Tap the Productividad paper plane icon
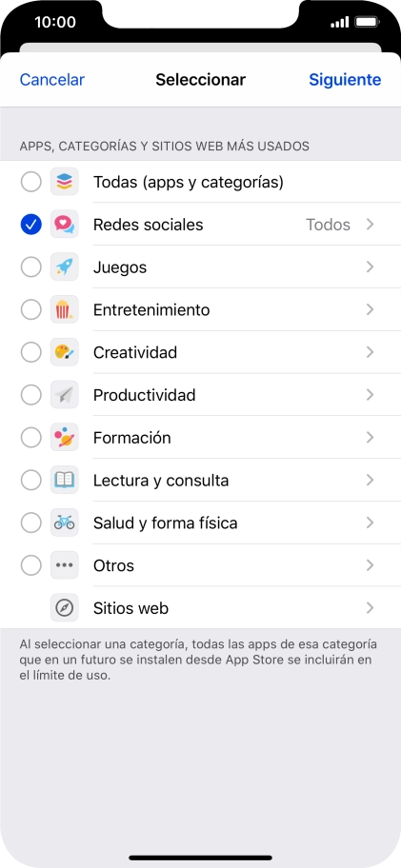Screen dimensions: 401x868 click(x=64, y=395)
